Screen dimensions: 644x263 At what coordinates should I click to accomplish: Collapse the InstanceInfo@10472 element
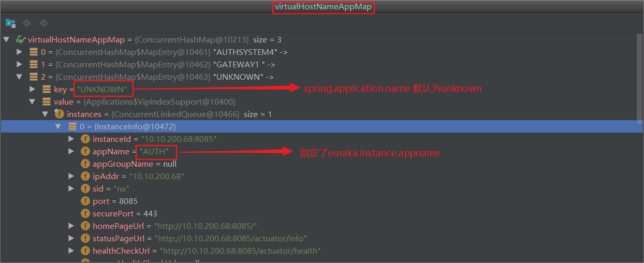point(58,127)
